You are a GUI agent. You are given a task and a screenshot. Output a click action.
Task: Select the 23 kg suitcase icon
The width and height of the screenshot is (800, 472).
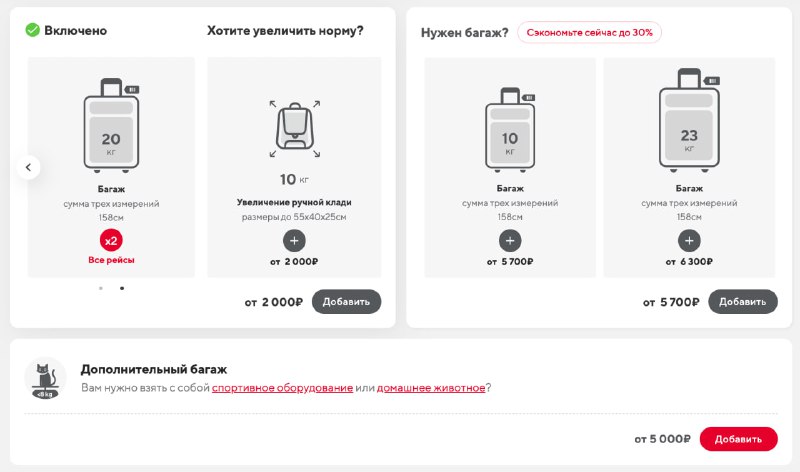(x=689, y=120)
